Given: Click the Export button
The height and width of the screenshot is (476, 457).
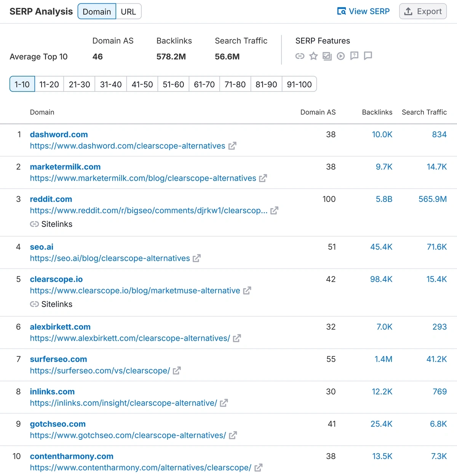Looking at the screenshot, I should pos(423,11).
